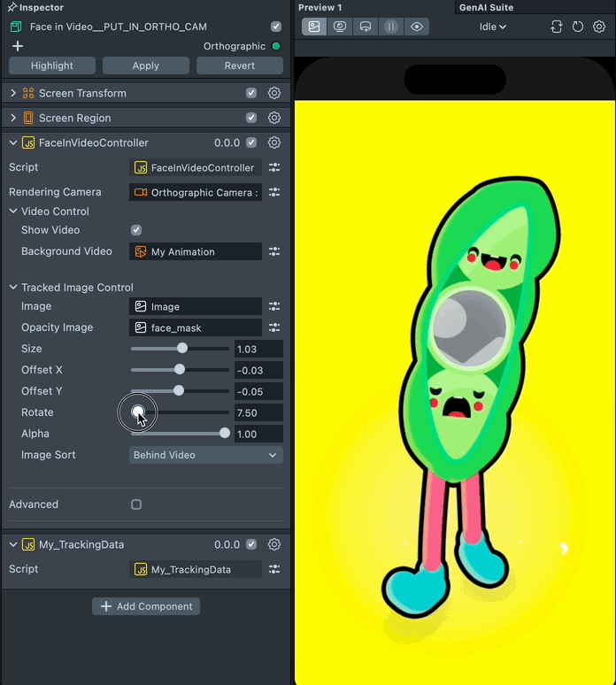Click the Size slider handle
The image size is (616, 685).
pyautogui.click(x=182, y=348)
